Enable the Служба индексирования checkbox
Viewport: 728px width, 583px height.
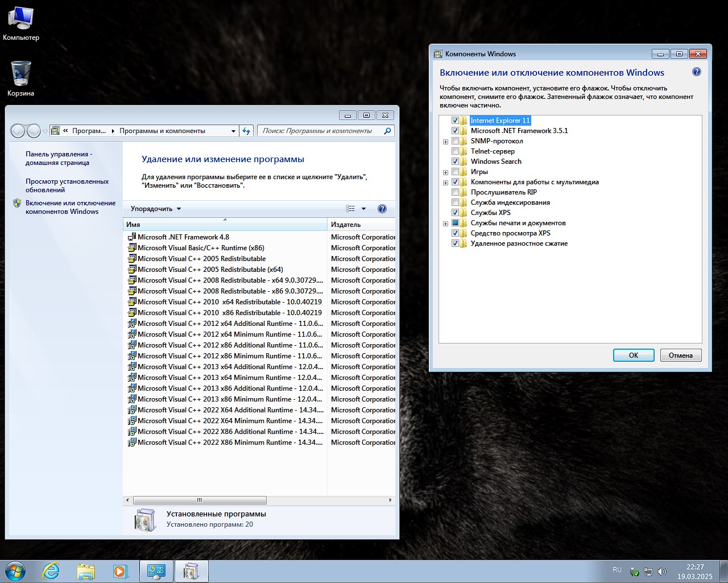pos(455,202)
